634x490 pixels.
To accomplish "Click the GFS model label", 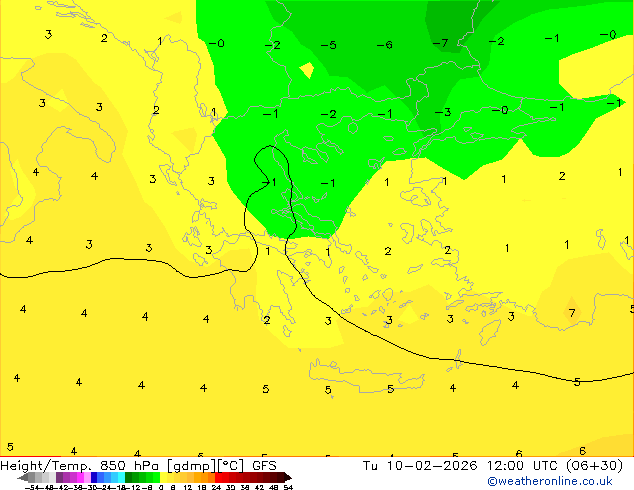I will pos(264,466).
